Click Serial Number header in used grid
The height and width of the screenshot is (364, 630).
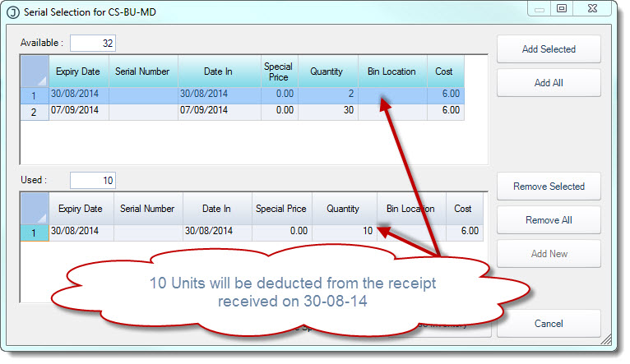click(x=148, y=209)
